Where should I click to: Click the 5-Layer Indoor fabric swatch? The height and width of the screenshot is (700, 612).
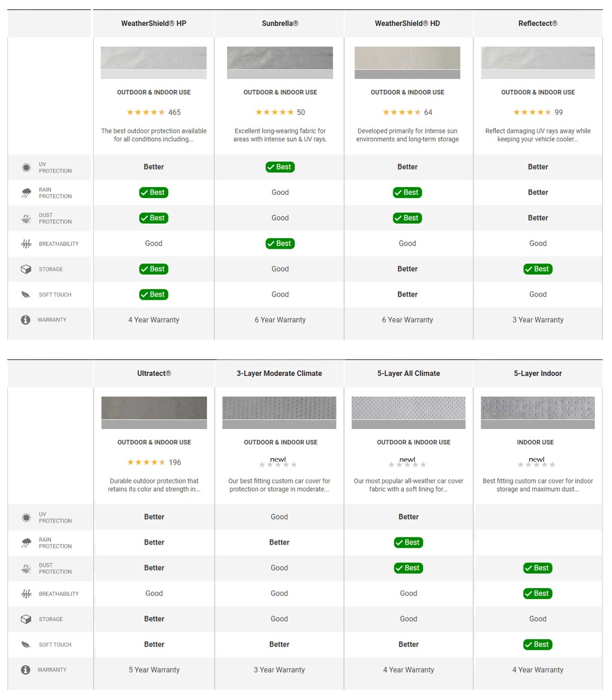point(538,412)
